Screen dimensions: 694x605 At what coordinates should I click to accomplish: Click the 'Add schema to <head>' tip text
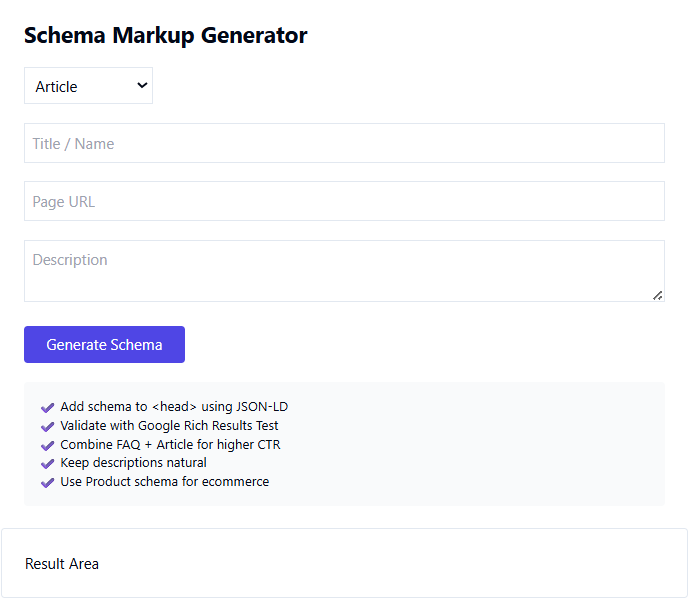tap(174, 406)
